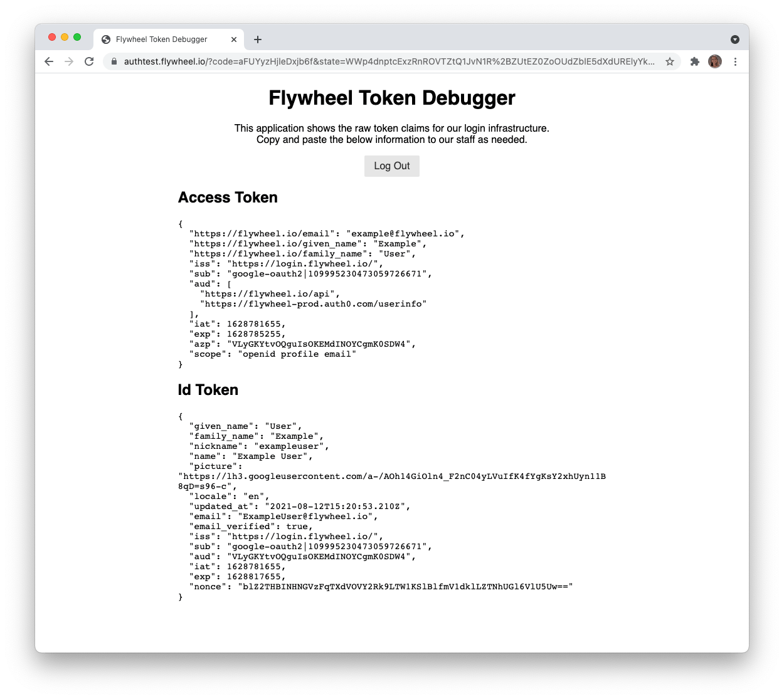Screen dimensions: 784x699
Task: Click the Log Out button
Action: click(391, 166)
